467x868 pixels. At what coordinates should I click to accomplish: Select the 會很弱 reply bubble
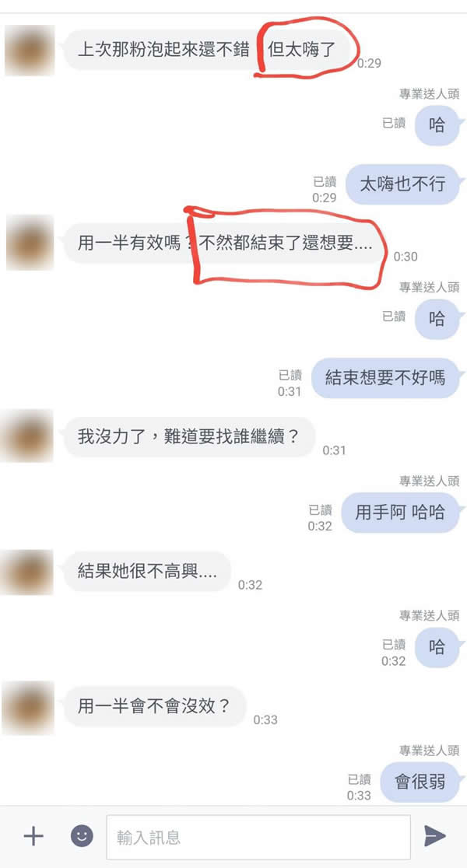[x=420, y=782]
